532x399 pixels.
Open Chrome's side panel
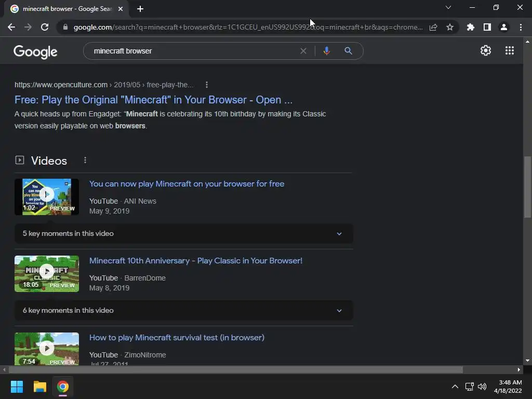tap(487, 27)
